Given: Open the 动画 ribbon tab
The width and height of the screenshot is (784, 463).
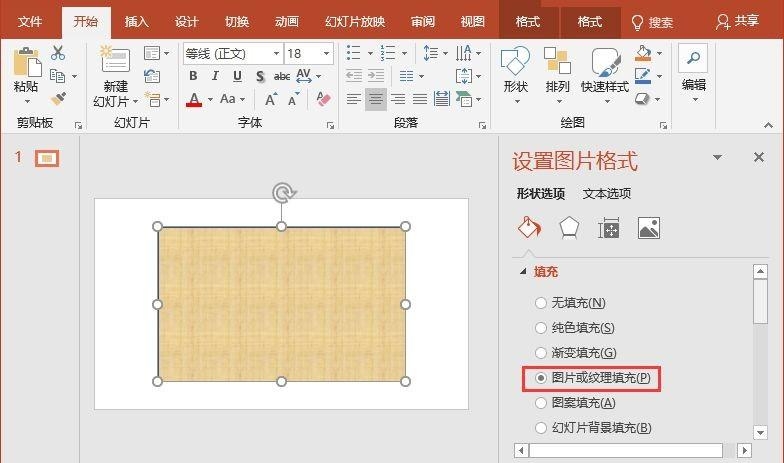Looking at the screenshot, I should [287, 21].
